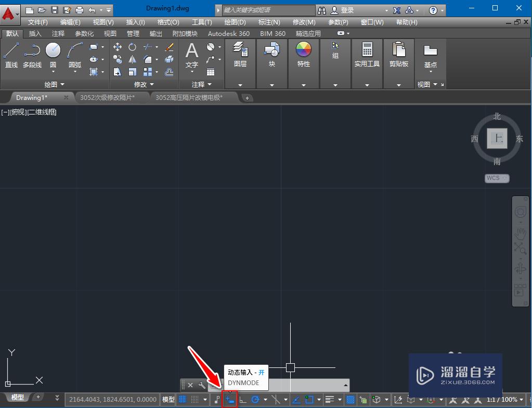Click the 特性 colorful wheel swatch icon
532x408 pixels.
[303, 48]
